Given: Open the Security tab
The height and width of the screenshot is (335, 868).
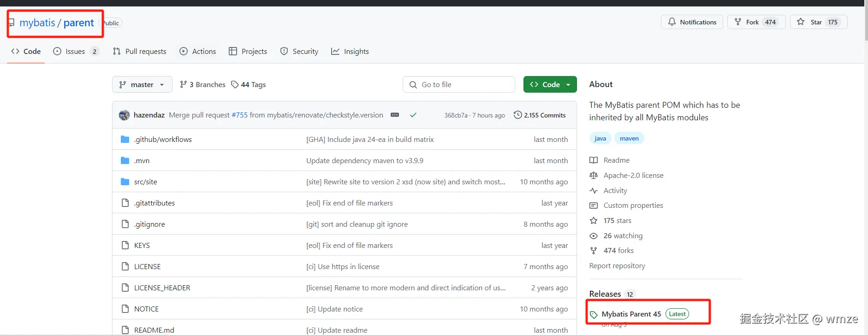Looking at the screenshot, I should coord(299,51).
